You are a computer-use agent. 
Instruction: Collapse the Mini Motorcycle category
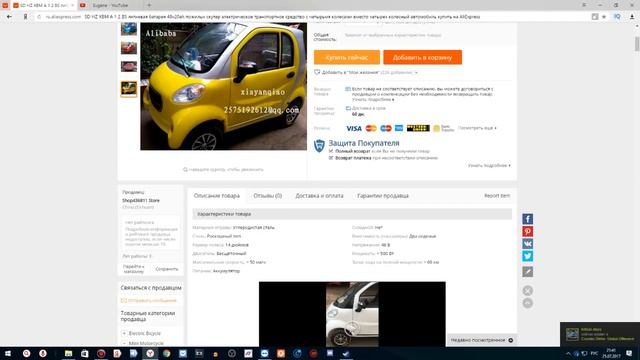click(x=124, y=344)
